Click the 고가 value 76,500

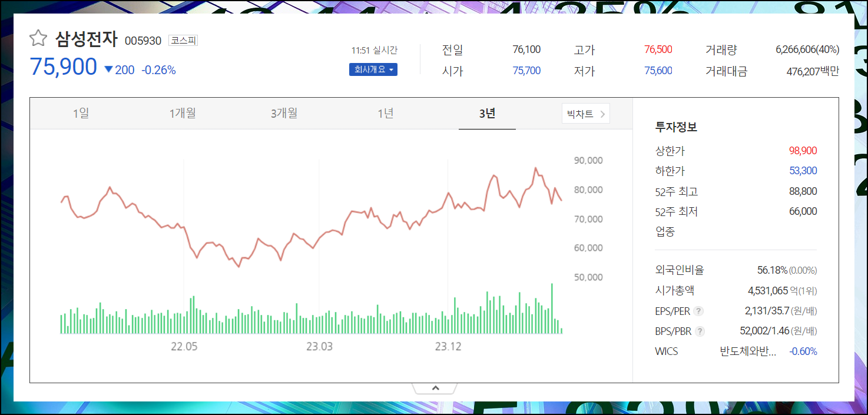658,49
